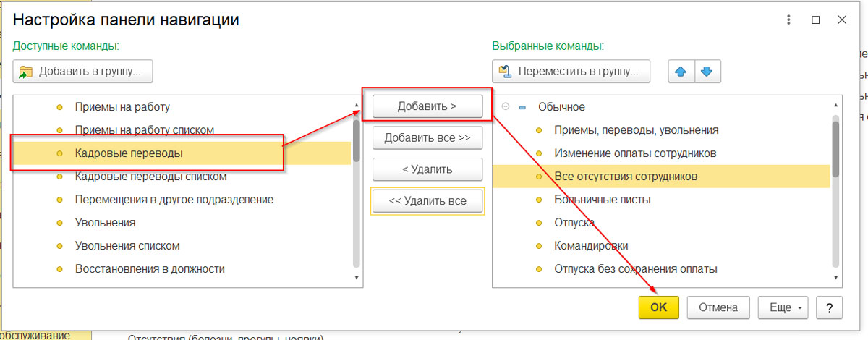Move selected command up with blue arrow
Screen dimensions: 868x340
point(681,71)
